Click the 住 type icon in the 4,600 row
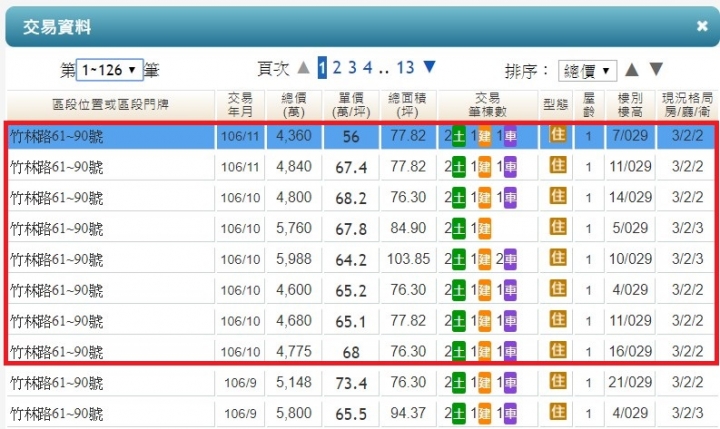720x429 pixels. (x=557, y=288)
